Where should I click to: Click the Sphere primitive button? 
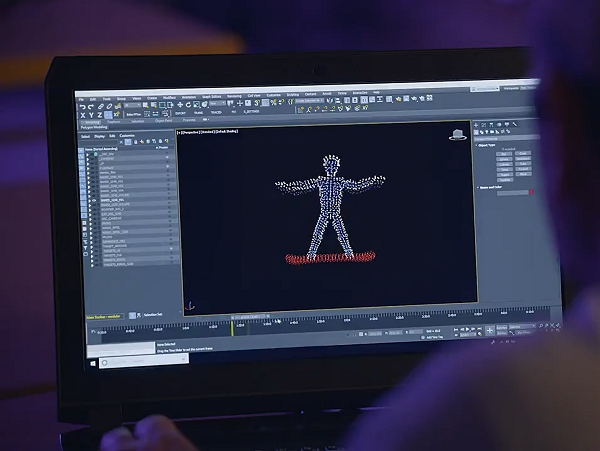(504, 159)
